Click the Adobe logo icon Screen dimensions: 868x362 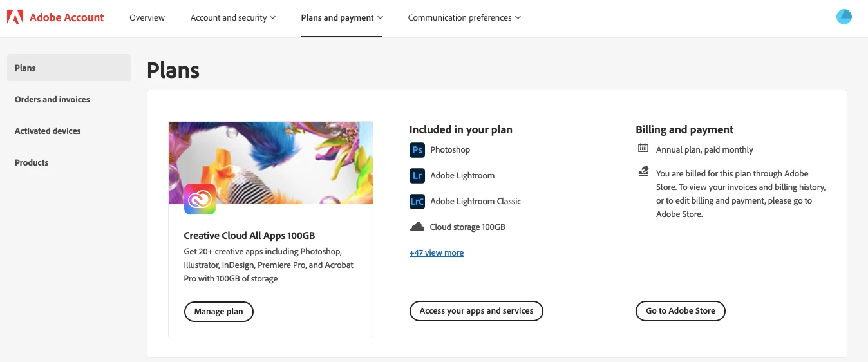click(15, 17)
